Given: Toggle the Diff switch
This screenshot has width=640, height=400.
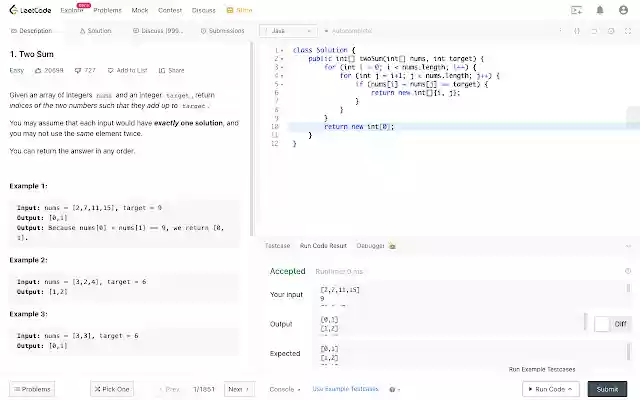Looking at the screenshot, I should click(x=602, y=324).
